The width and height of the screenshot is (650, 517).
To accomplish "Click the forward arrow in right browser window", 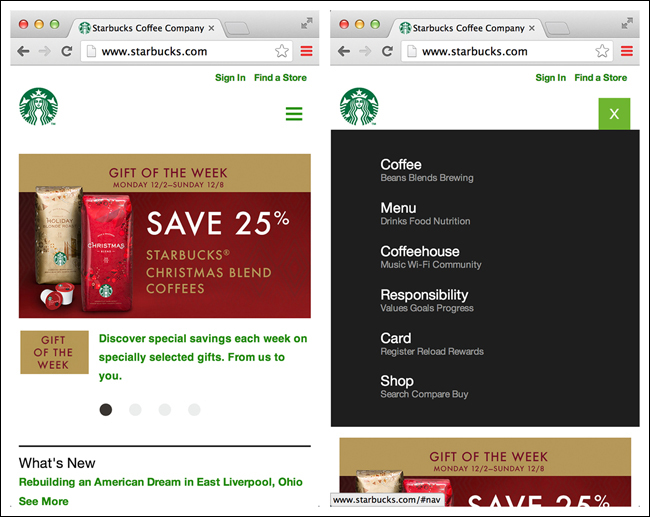I will (365, 51).
